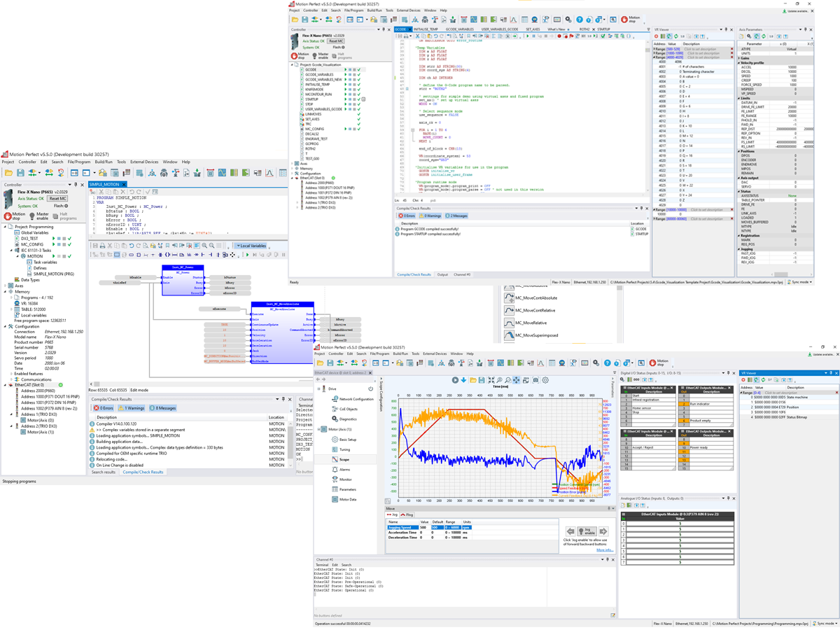Toggle output 2 Run indicator
Image resolution: width=840 pixels, height=630 pixels.
point(684,404)
